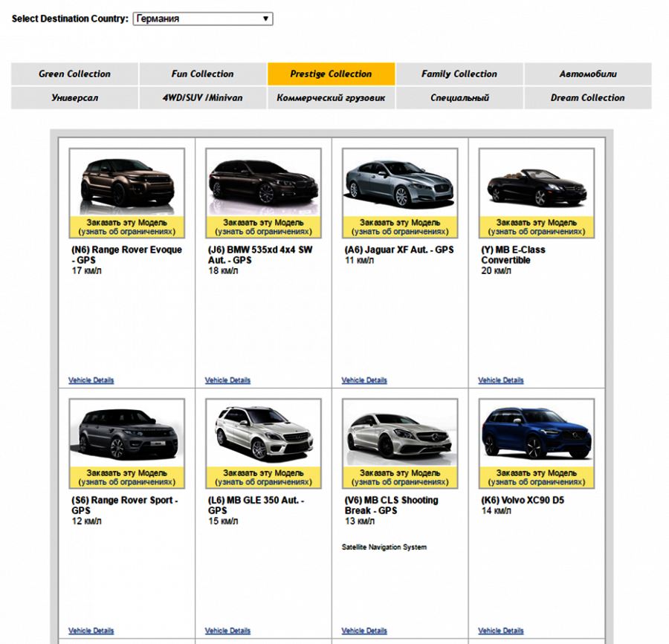
Task: Select the Prestige Collection tab
Action: (x=331, y=74)
